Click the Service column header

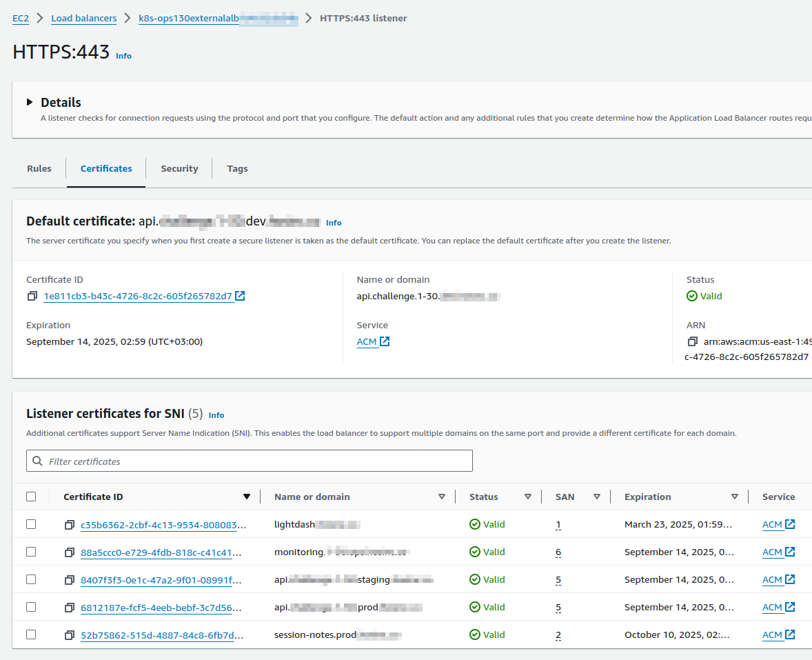coord(778,497)
